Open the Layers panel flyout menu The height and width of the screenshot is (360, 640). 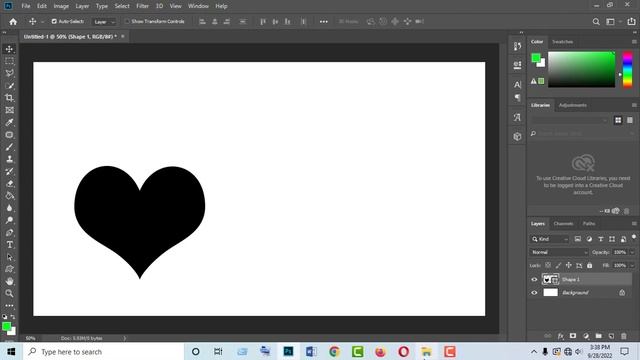pyautogui.click(x=634, y=224)
